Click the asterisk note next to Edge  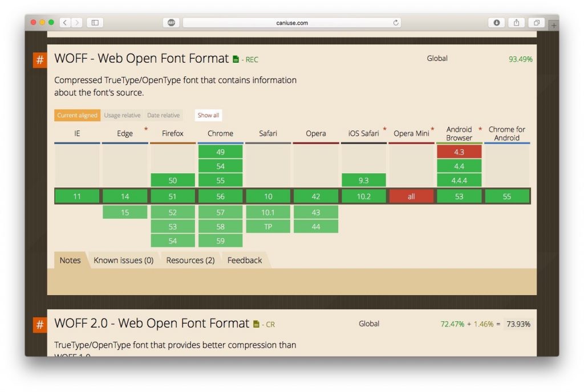(146, 129)
